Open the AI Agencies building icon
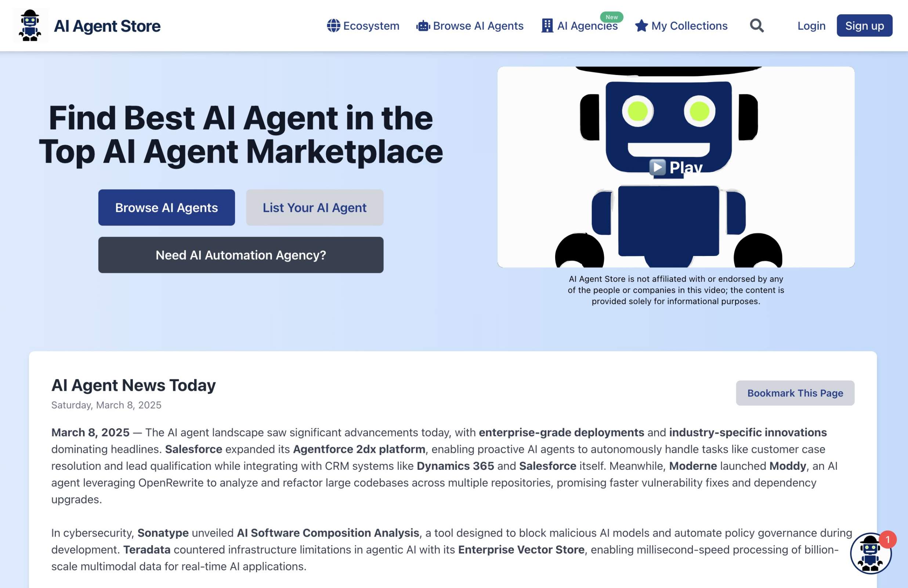Viewport: 908px width, 588px height. (546, 25)
